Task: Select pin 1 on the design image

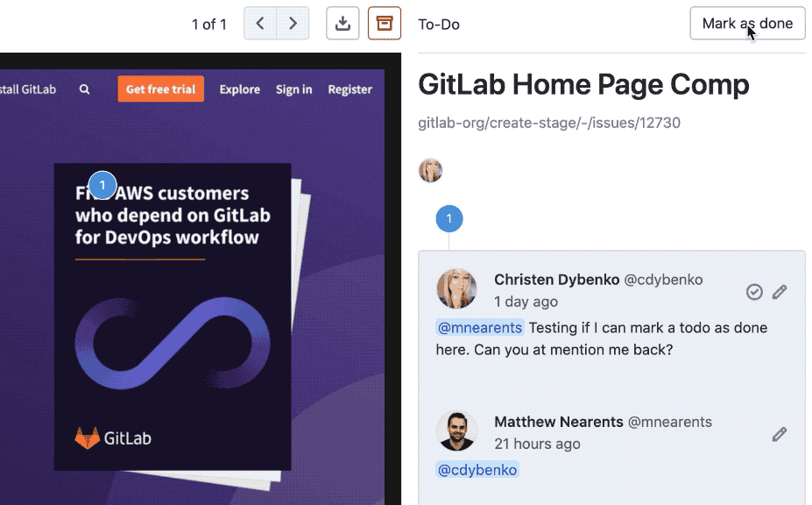Action: (x=102, y=185)
